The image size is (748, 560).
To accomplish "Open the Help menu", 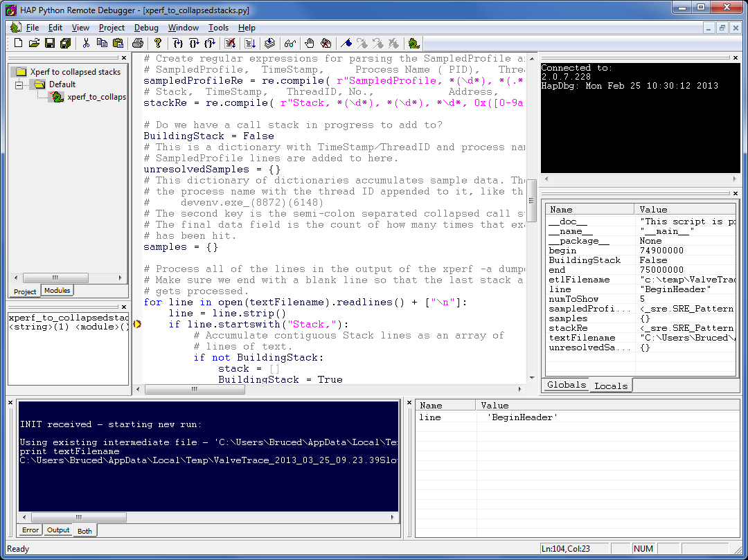I will tap(247, 28).
